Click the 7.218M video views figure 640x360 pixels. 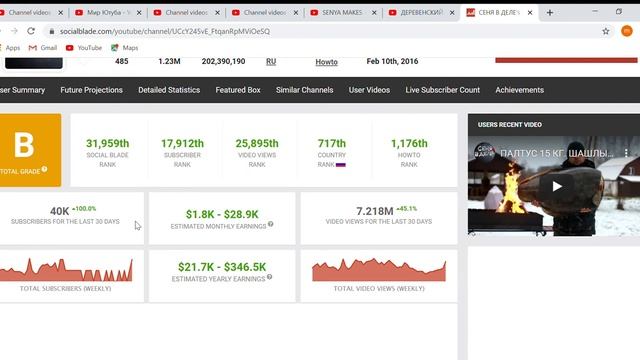375,211
